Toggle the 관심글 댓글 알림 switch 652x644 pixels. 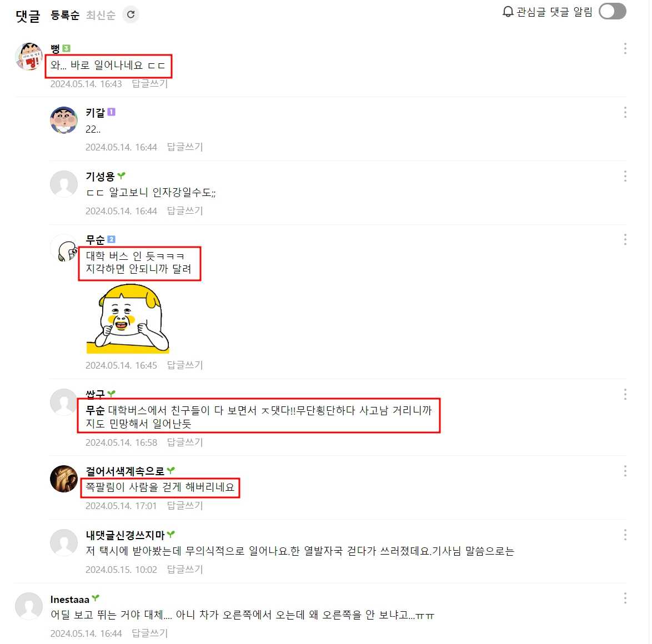[612, 11]
